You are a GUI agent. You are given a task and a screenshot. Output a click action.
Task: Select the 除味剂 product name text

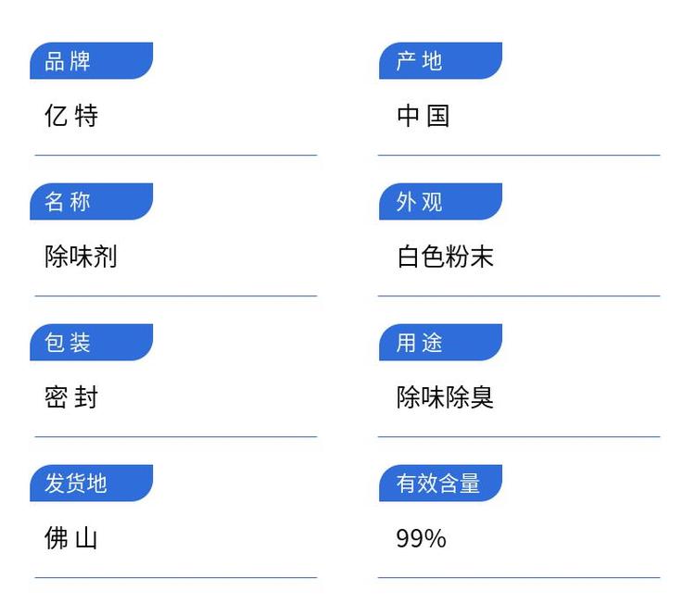pos(81,257)
